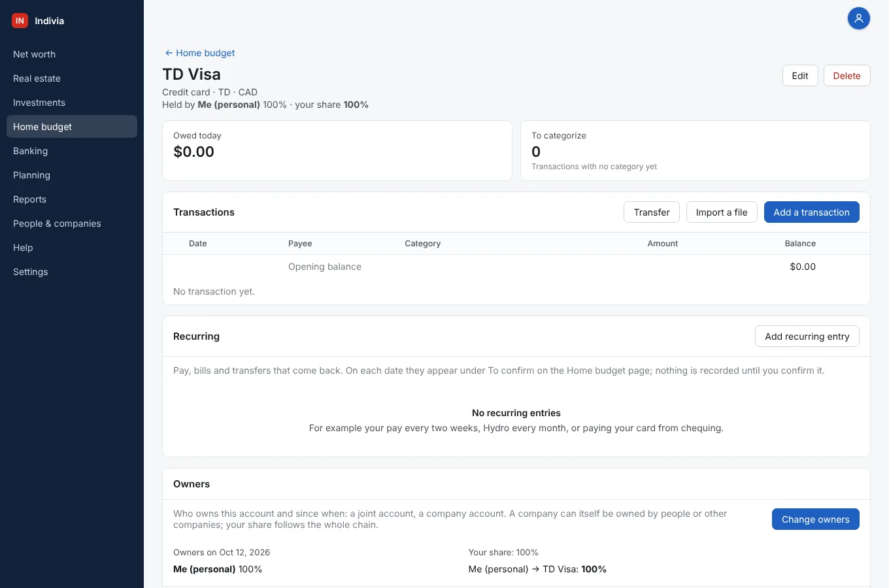Click the Date column header

tap(197, 244)
